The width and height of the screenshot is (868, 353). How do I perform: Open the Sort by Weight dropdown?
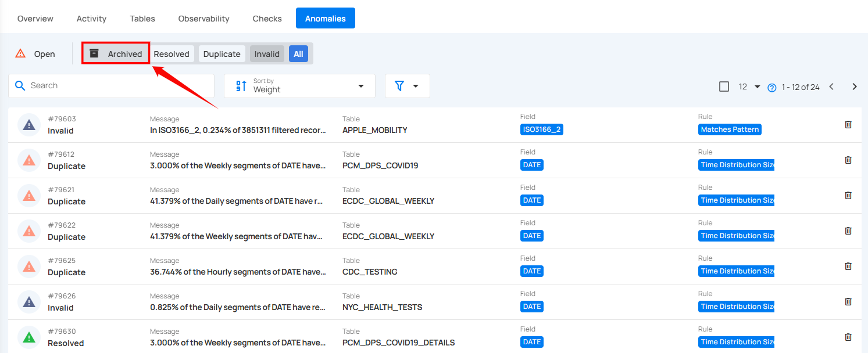pos(299,86)
